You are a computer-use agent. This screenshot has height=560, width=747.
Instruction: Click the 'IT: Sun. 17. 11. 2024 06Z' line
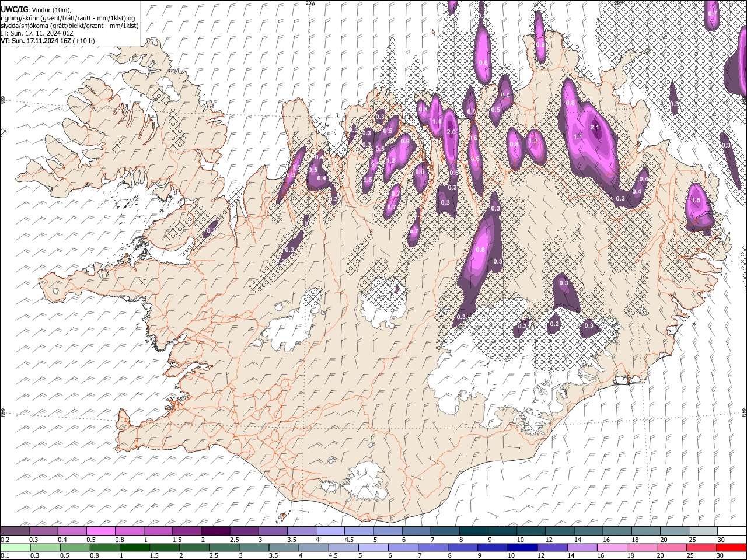click(37, 33)
